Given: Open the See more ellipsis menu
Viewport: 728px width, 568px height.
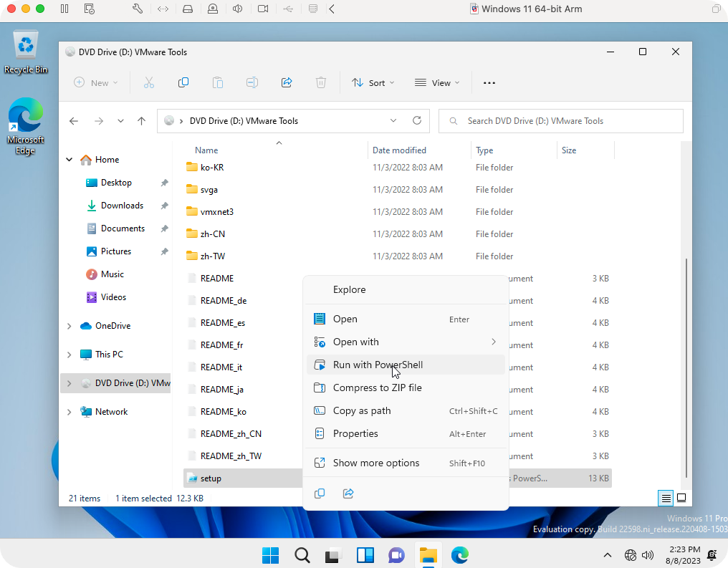Looking at the screenshot, I should [489, 83].
